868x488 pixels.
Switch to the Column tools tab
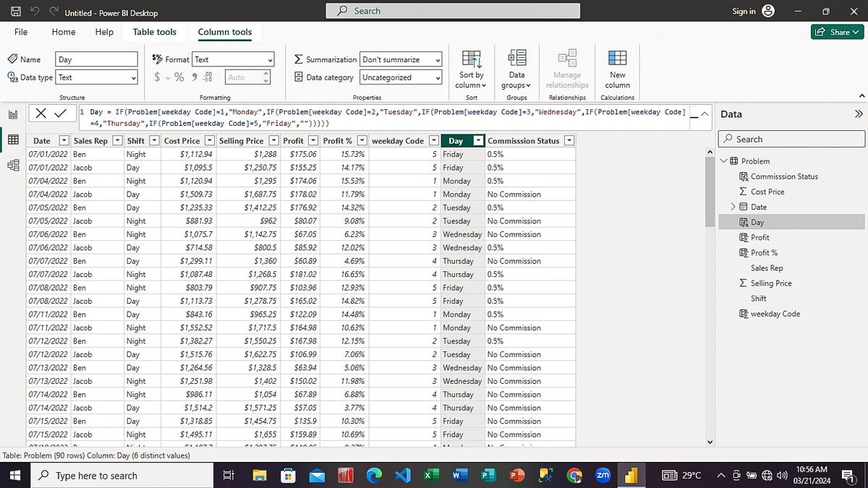tap(225, 32)
